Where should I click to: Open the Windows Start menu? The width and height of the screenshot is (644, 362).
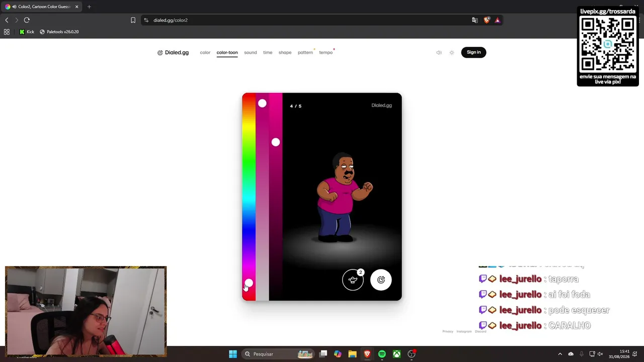[232, 354]
